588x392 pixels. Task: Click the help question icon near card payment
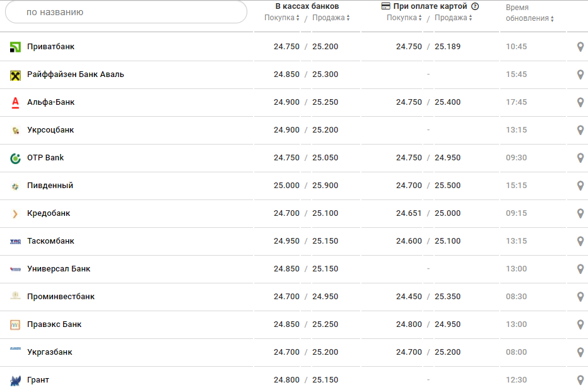pos(475,6)
